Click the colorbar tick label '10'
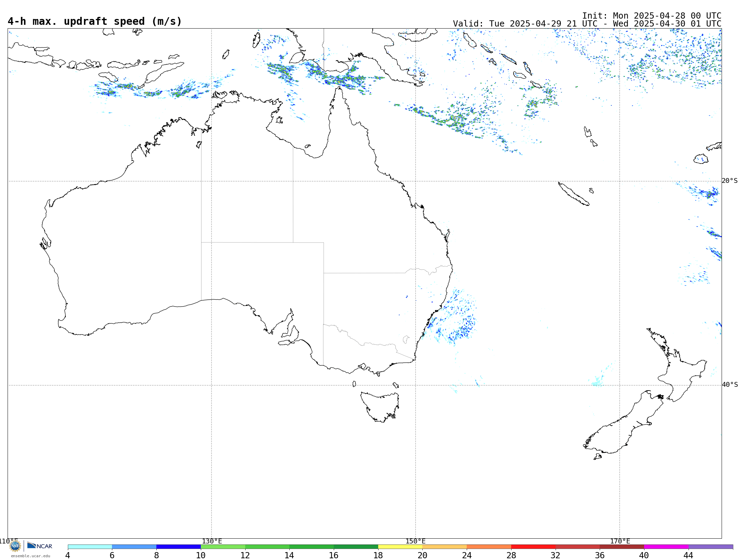744x560 pixels. [201, 556]
